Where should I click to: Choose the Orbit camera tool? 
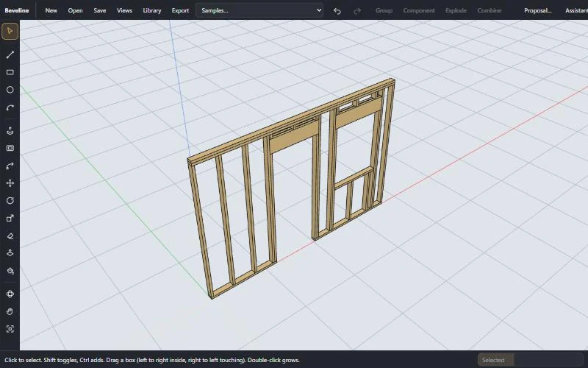point(10,294)
